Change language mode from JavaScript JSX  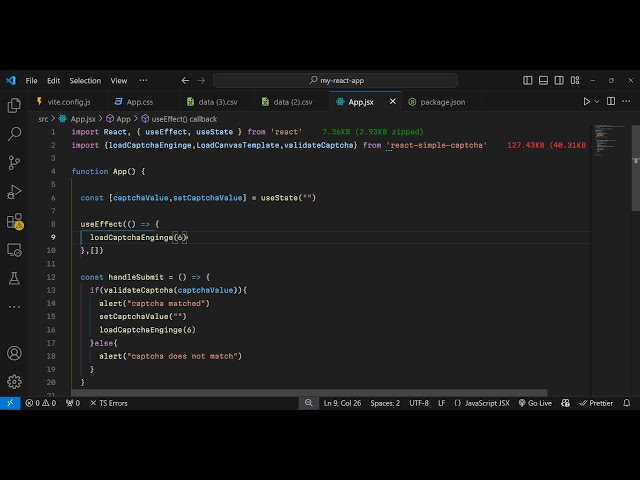coord(482,403)
